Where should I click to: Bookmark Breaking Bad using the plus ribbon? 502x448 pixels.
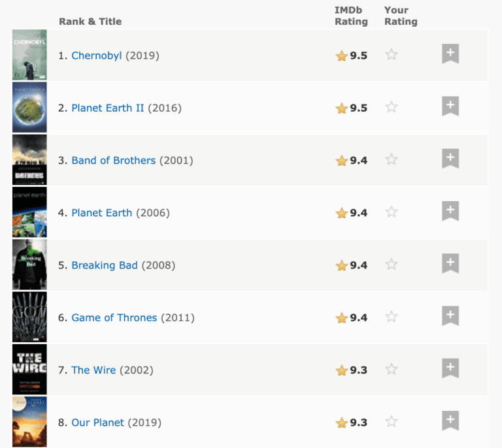(x=450, y=264)
